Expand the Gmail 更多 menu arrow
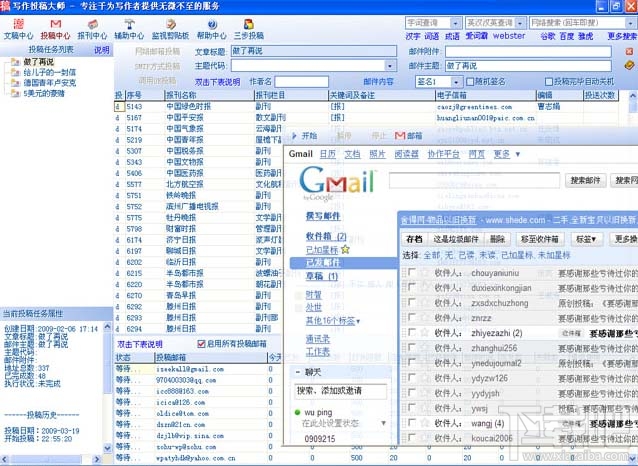The width and height of the screenshot is (638, 466). pyautogui.click(x=518, y=154)
